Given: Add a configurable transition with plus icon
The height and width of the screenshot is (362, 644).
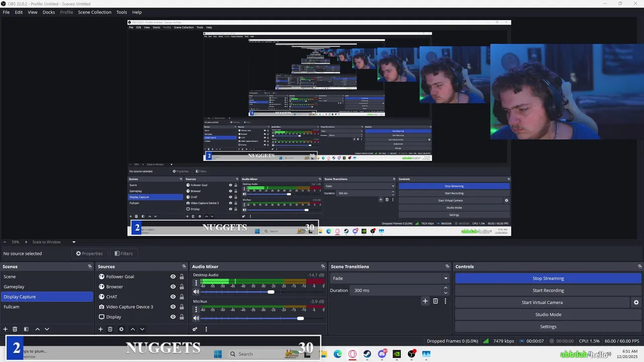Looking at the screenshot, I should 425,301.
